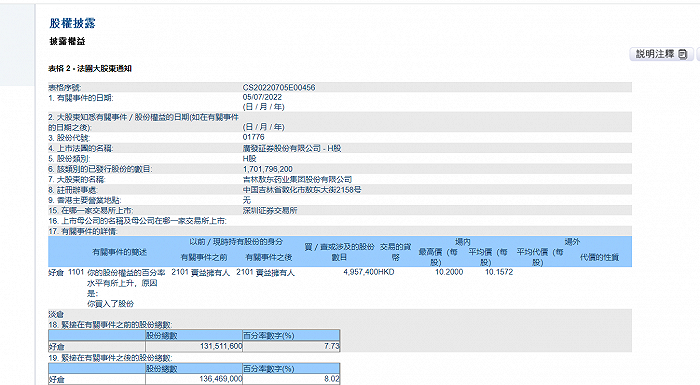The image size is (700, 385).
Task: Click shares bought figure 4,957,400
Action: tap(361, 272)
